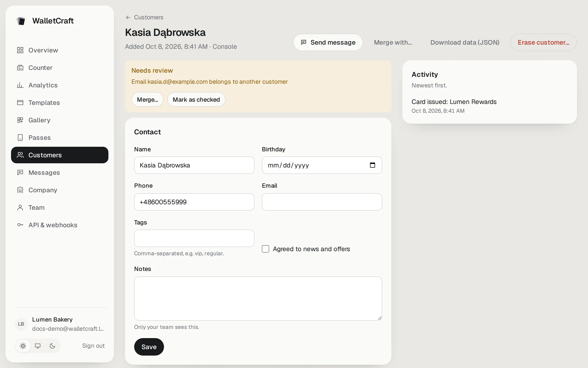
Task: Click Merge... in Needs review banner
Action: [147, 100]
